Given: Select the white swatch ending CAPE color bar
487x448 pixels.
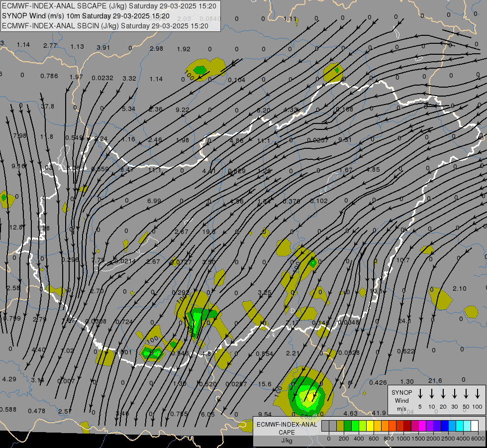Looking at the screenshot, I should pos(475,426).
